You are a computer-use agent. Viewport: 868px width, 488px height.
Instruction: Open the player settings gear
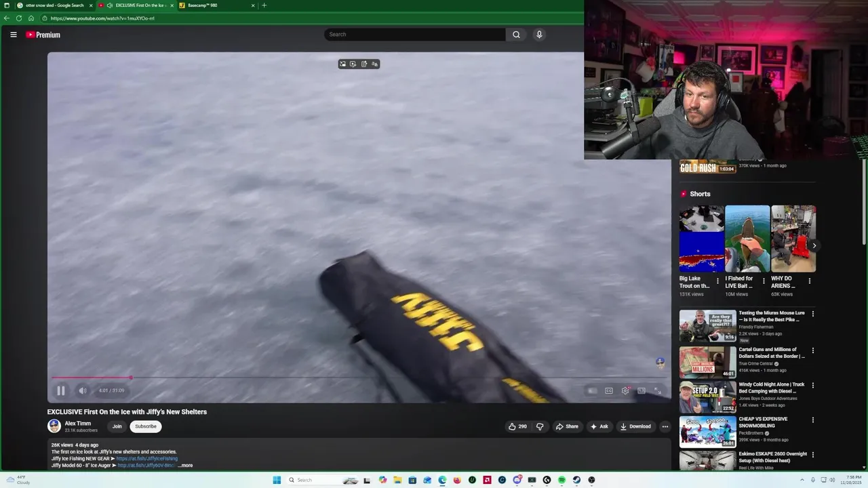[x=625, y=390]
